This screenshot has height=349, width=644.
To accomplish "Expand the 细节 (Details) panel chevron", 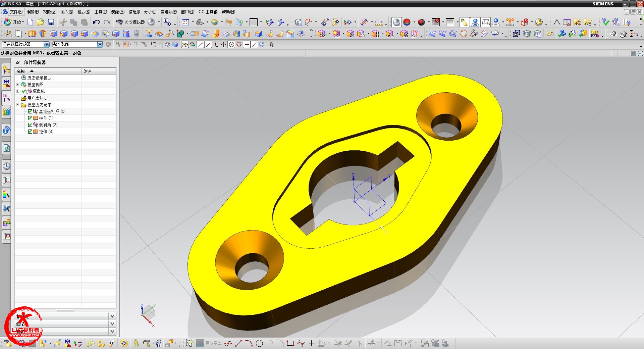I will (x=112, y=324).
